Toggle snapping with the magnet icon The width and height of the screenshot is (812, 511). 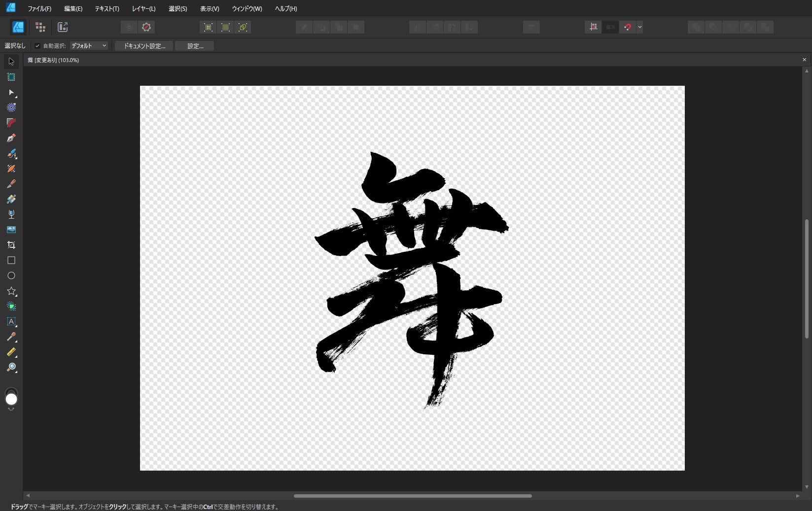627,27
